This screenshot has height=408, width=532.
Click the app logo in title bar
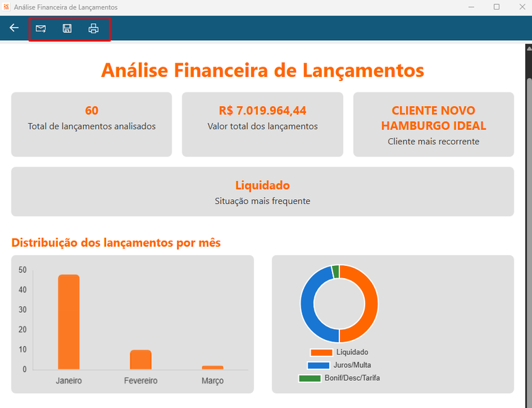6,7
